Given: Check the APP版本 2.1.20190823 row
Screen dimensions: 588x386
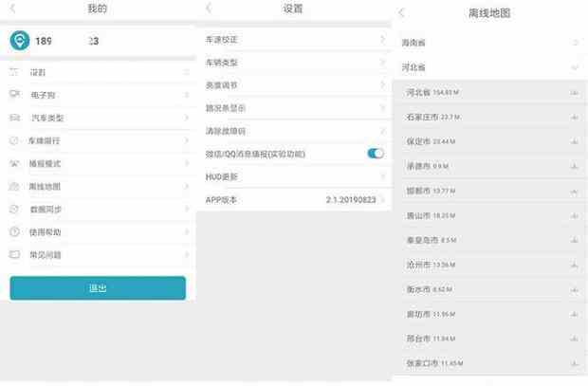Looking at the screenshot, I should coord(294,199).
